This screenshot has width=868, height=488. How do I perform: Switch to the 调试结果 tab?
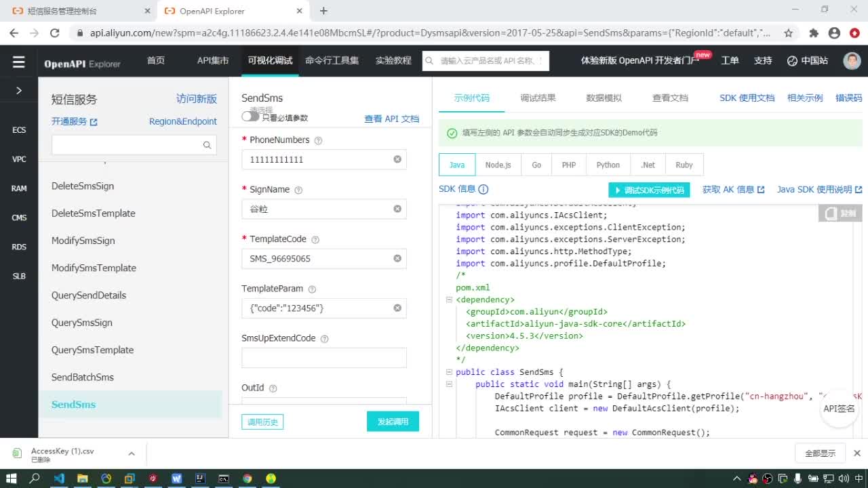point(538,98)
